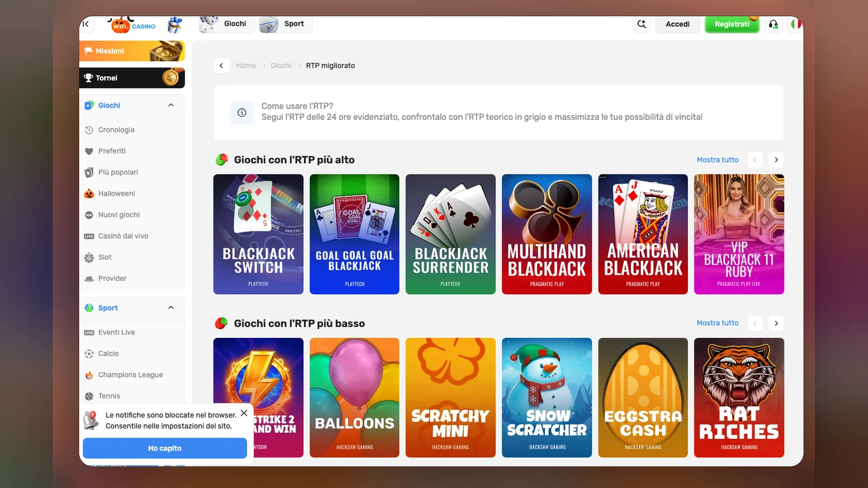Click the info icon in RTP banner
The height and width of the screenshot is (488, 868).
tap(242, 113)
